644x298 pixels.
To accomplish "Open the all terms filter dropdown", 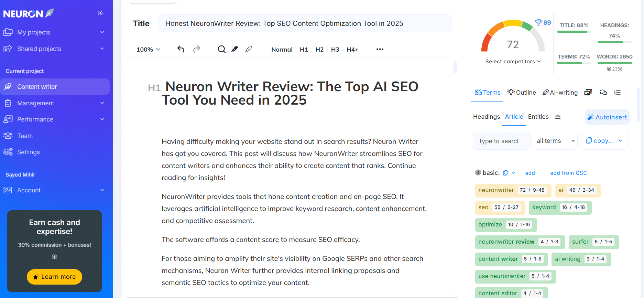I will click(555, 141).
